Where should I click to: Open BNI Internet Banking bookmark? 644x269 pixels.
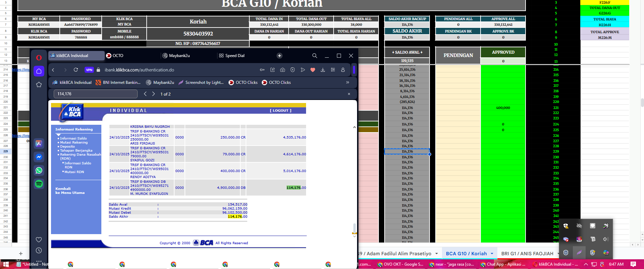[x=118, y=83]
